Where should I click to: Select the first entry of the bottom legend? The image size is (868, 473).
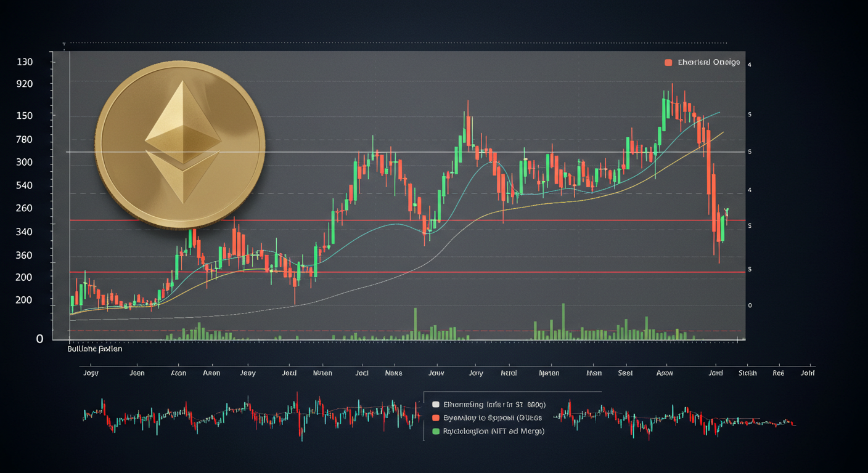(494, 405)
